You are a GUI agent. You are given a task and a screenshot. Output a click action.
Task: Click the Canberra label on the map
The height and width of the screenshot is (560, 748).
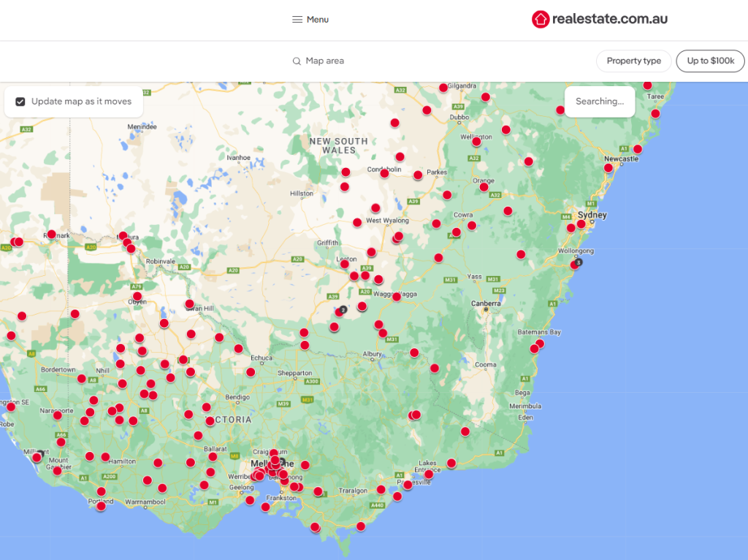tap(486, 303)
